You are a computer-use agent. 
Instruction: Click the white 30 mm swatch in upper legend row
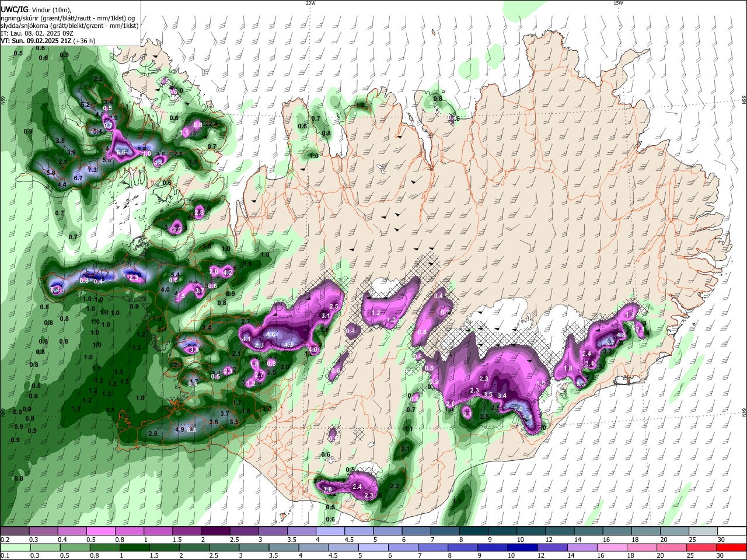pos(732,531)
